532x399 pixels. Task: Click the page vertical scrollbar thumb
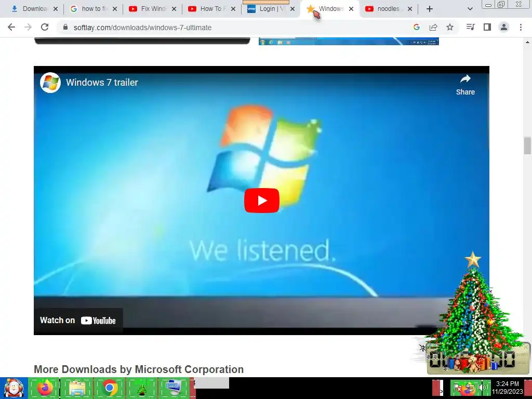(x=527, y=145)
